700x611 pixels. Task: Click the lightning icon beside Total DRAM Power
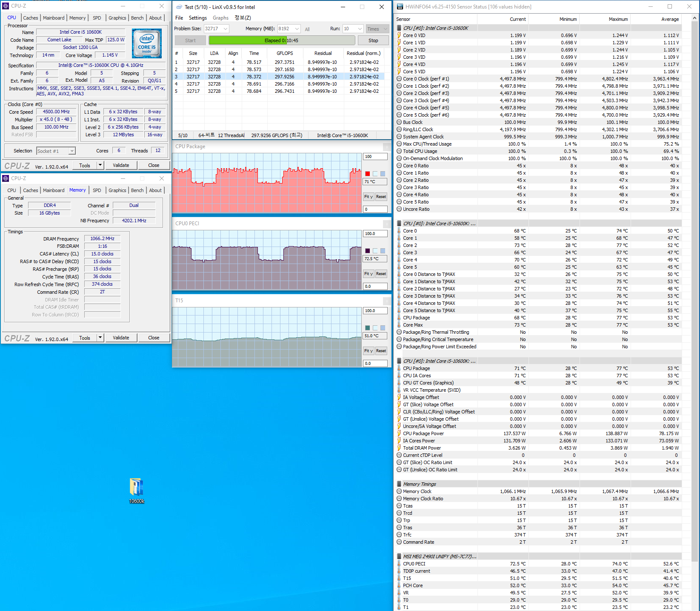(399, 448)
